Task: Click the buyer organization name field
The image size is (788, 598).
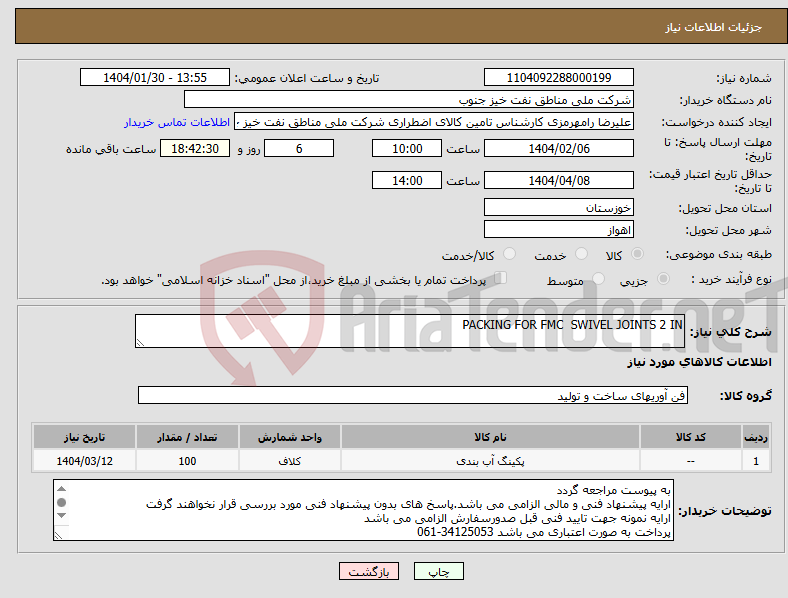Action: coord(409,99)
